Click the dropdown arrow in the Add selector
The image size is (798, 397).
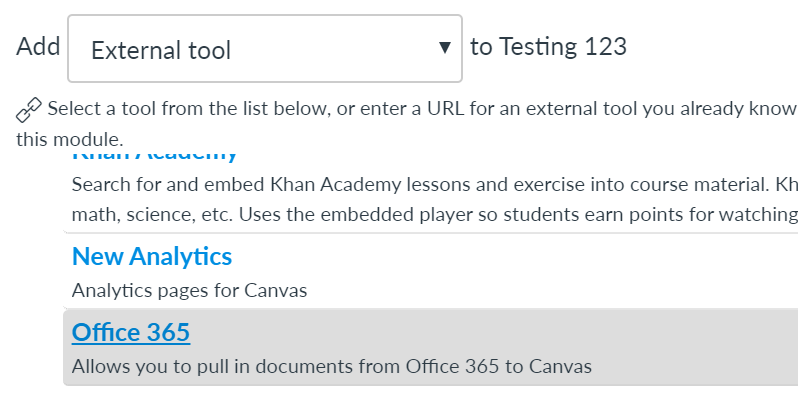444,48
